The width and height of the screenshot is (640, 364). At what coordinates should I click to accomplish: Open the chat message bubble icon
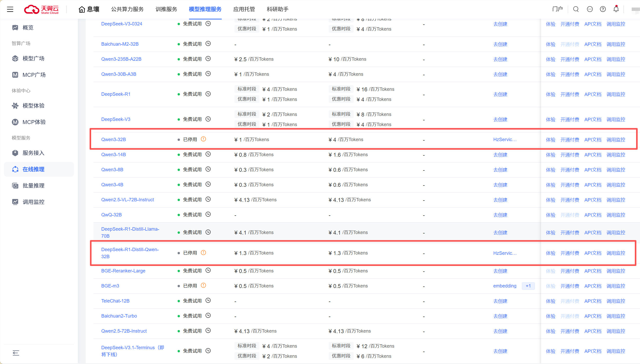pos(590,9)
